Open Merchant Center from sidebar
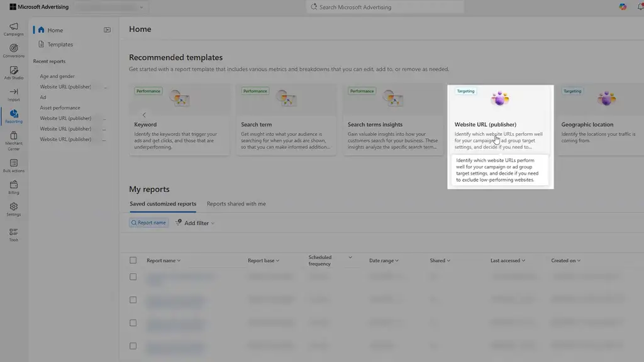The height and width of the screenshot is (362, 644). pyautogui.click(x=14, y=141)
